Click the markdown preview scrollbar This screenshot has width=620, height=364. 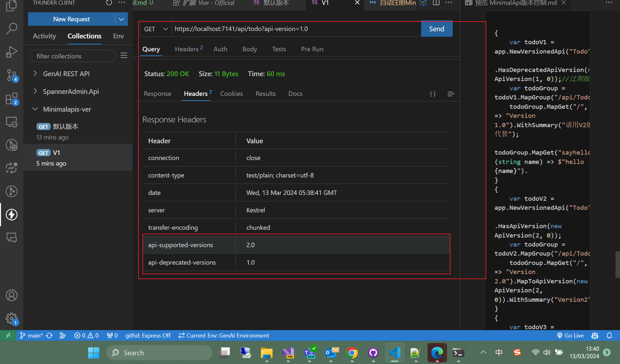coord(617,264)
